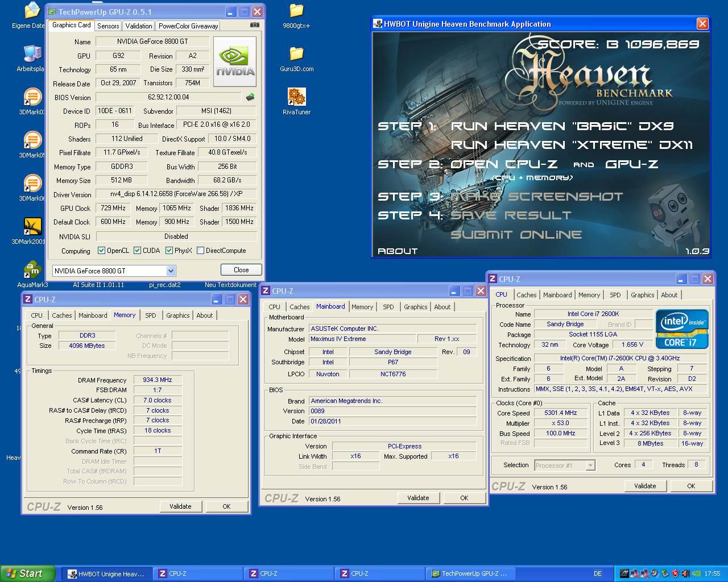Image resolution: width=728 pixels, height=582 pixels.
Task: Click the HWBOT Heaven window title icon
Action: pos(378,24)
